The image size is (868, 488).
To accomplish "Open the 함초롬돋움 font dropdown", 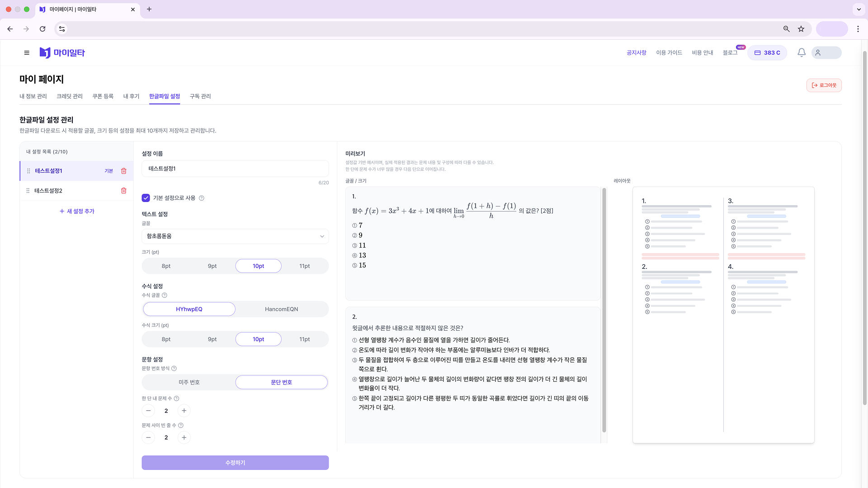I will click(x=235, y=236).
